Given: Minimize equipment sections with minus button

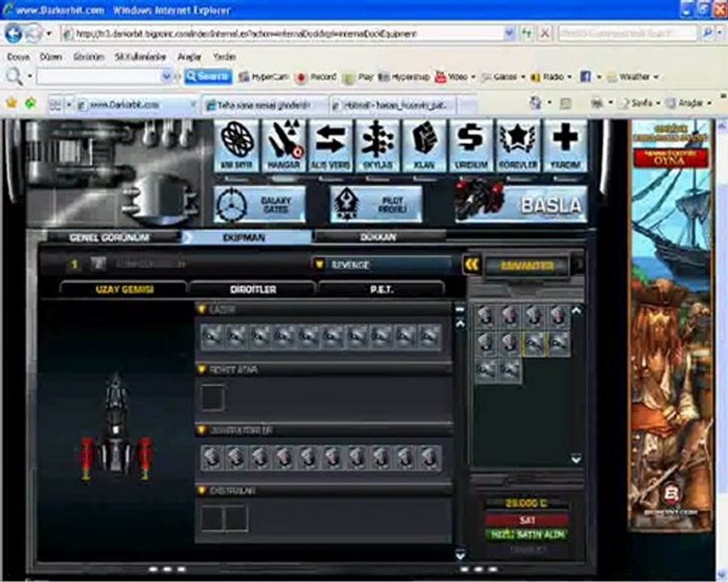Looking at the screenshot, I should (459, 310).
